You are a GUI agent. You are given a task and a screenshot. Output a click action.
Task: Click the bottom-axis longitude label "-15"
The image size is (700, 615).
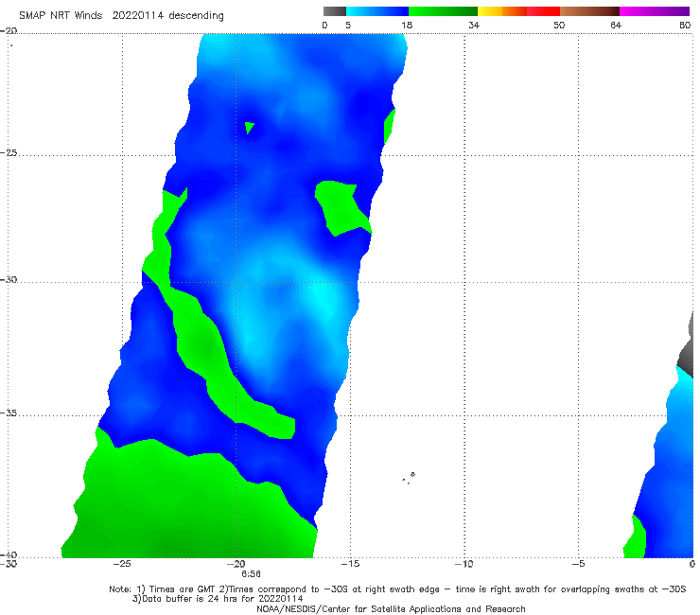(x=350, y=564)
